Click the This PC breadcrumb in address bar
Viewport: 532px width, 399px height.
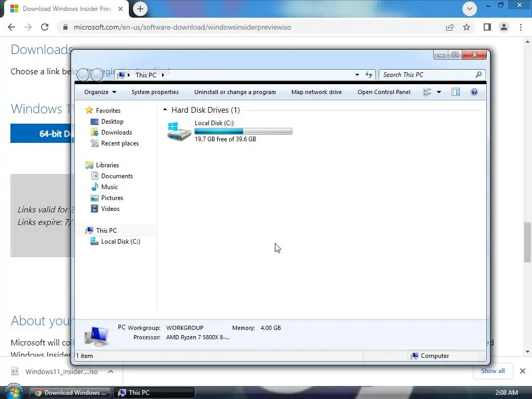tap(145, 75)
